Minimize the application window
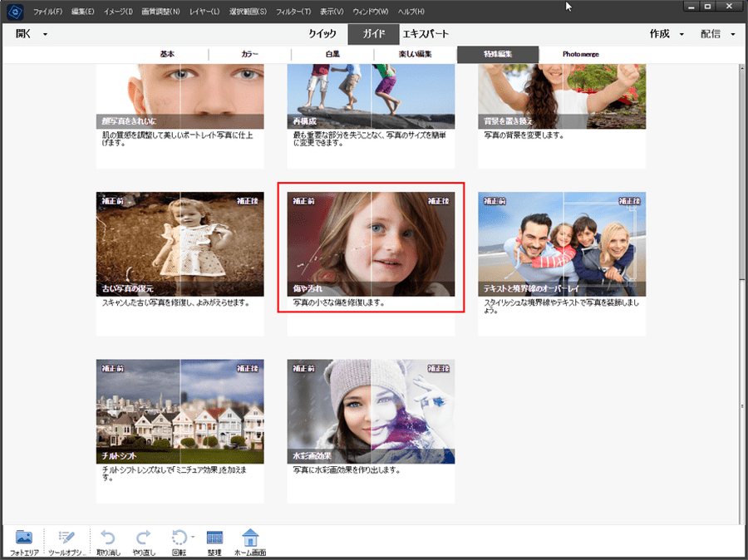The image size is (748, 560). pyautogui.click(x=691, y=6)
